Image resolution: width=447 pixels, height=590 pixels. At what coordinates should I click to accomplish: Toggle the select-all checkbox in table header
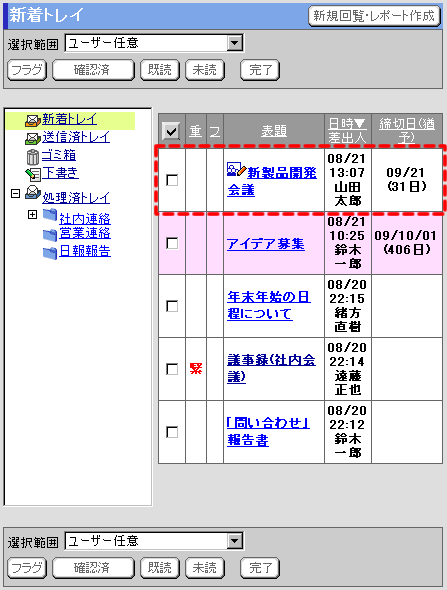click(171, 131)
